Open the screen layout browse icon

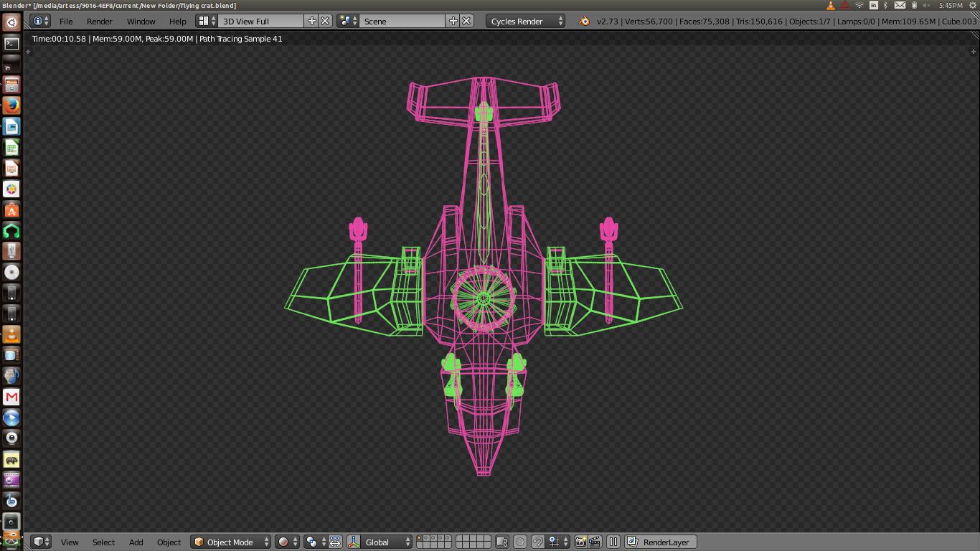[x=207, y=22]
